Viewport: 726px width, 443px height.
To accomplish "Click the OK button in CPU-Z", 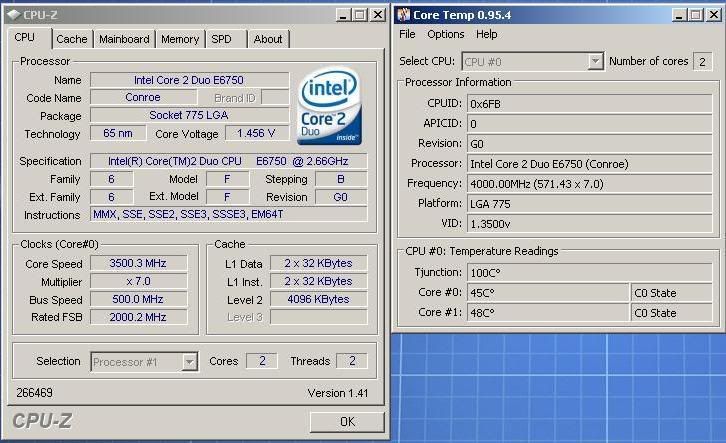I will pyautogui.click(x=347, y=422).
